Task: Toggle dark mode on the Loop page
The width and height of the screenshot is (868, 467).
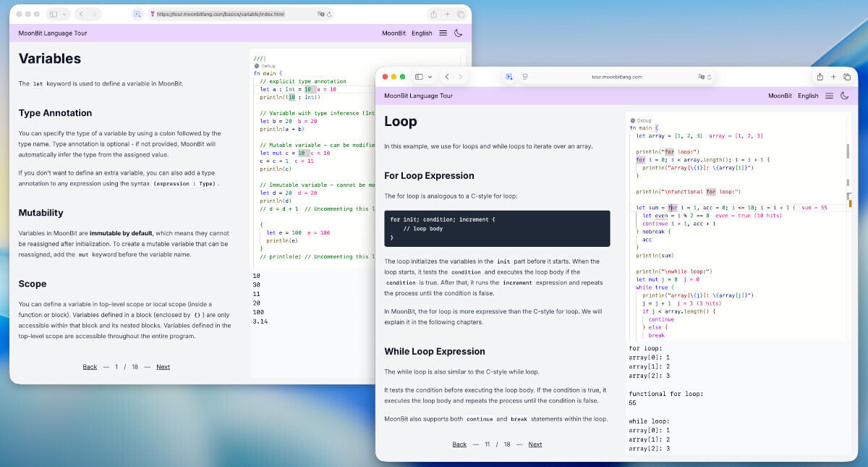Action: 844,96
